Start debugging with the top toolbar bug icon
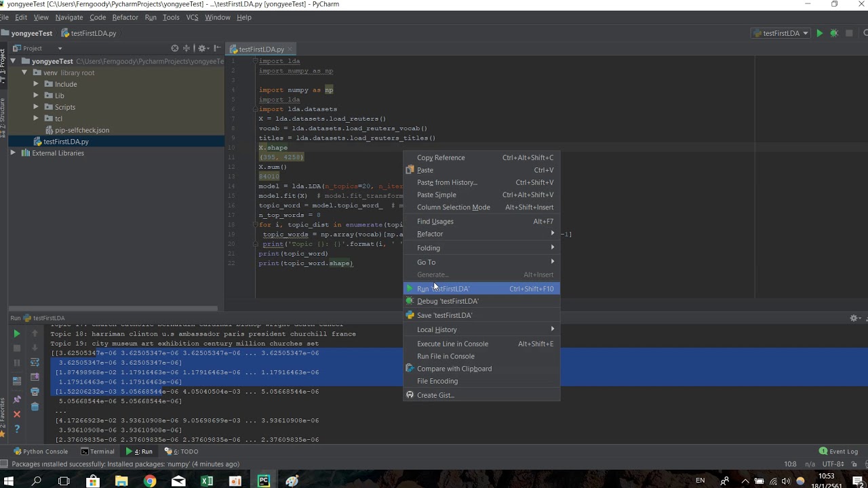 (x=834, y=33)
